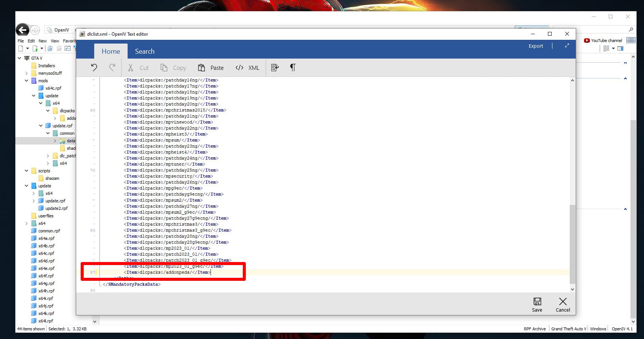Toggle show paragraph marks (pilcrow) icon
This screenshot has width=644, height=339.
pyautogui.click(x=293, y=68)
